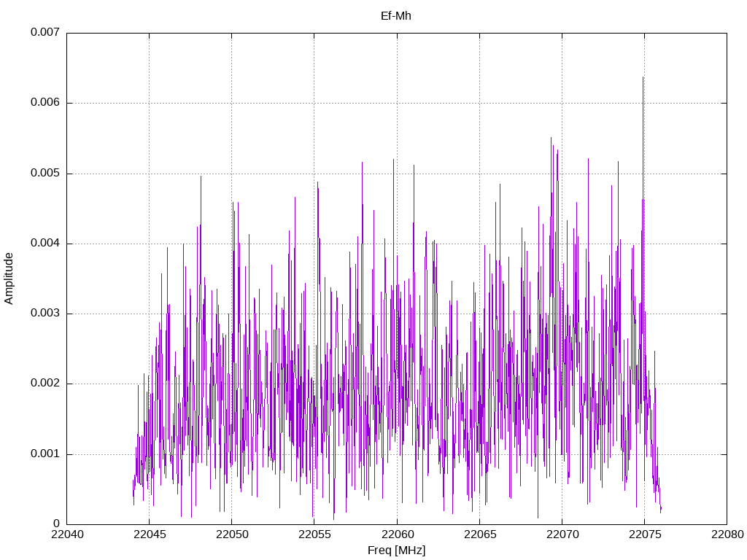The width and height of the screenshot is (747, 560).
Task: Click the x-axis tick label 22070
Action: click(x=562, y=534)
